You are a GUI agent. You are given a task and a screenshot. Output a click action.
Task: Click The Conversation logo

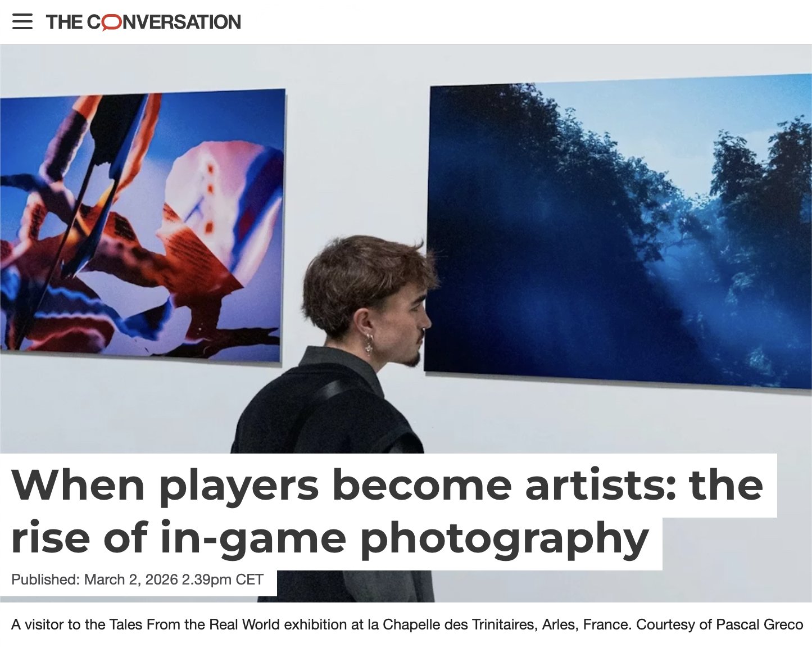[143, 22]
